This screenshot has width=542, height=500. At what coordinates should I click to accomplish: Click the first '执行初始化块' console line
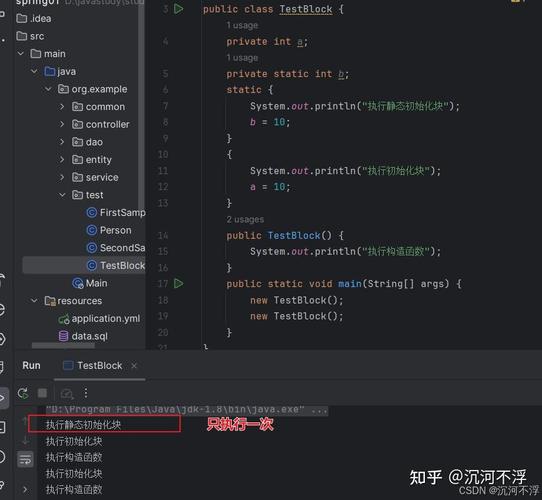(74, 441)
